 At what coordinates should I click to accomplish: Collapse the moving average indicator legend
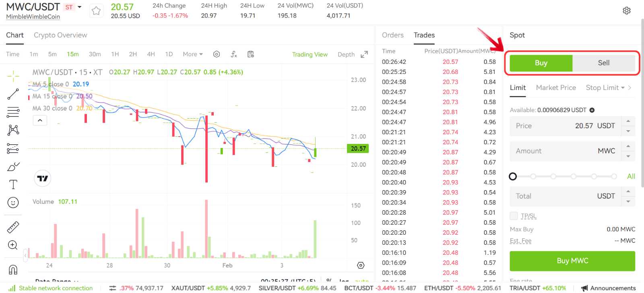click(x=40, y=120)
